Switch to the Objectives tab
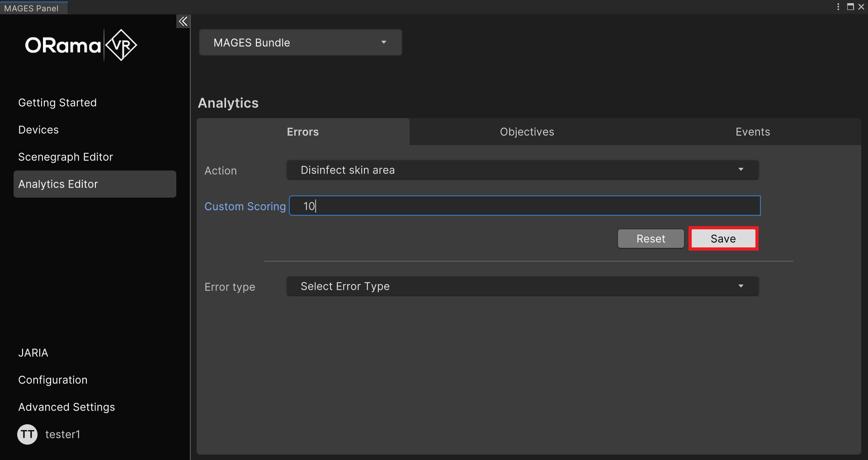The image size is (868, 460). coord(527,132)
